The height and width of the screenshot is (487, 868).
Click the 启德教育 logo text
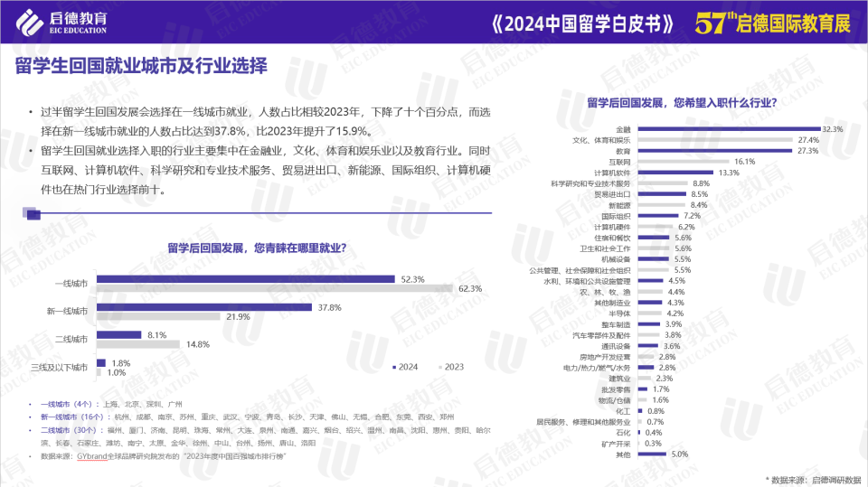click(x=78, y=18)
